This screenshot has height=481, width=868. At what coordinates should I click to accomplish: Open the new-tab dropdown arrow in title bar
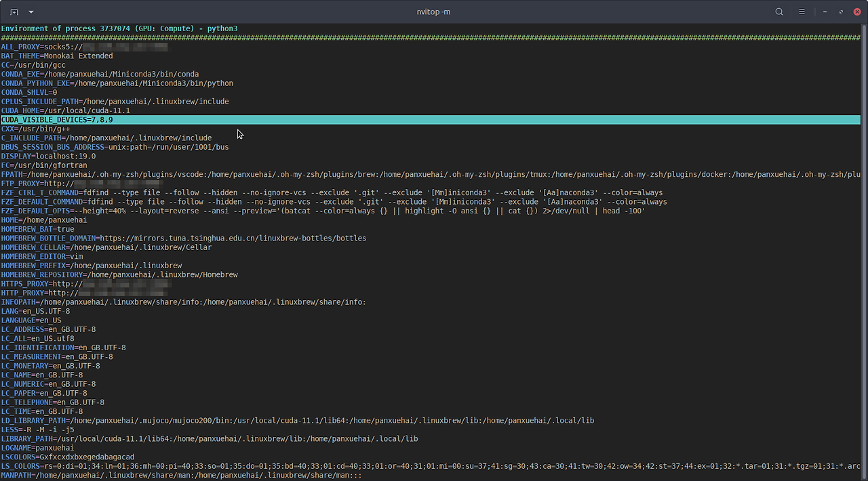[x=31, y=12]
